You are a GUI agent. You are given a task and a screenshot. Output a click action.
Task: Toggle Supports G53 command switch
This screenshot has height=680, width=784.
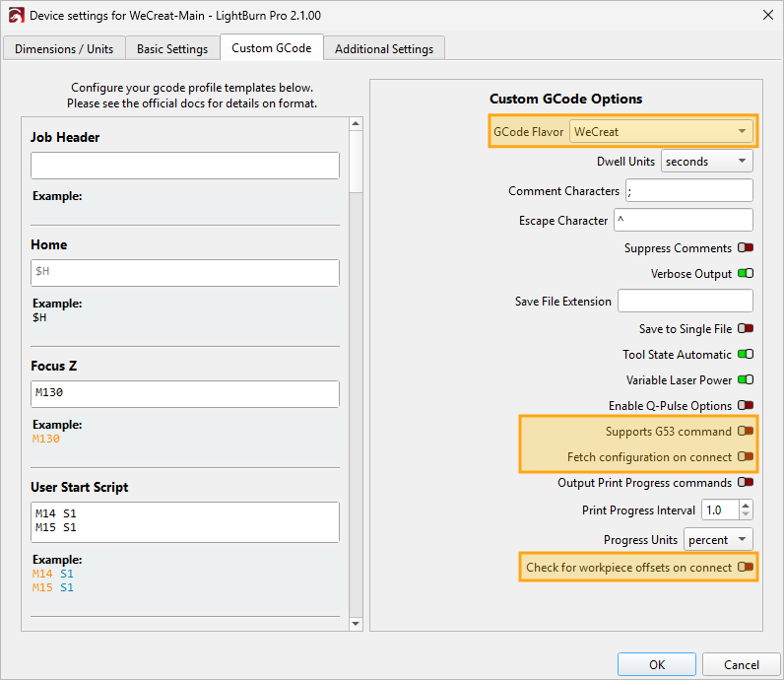pos(746,431)
